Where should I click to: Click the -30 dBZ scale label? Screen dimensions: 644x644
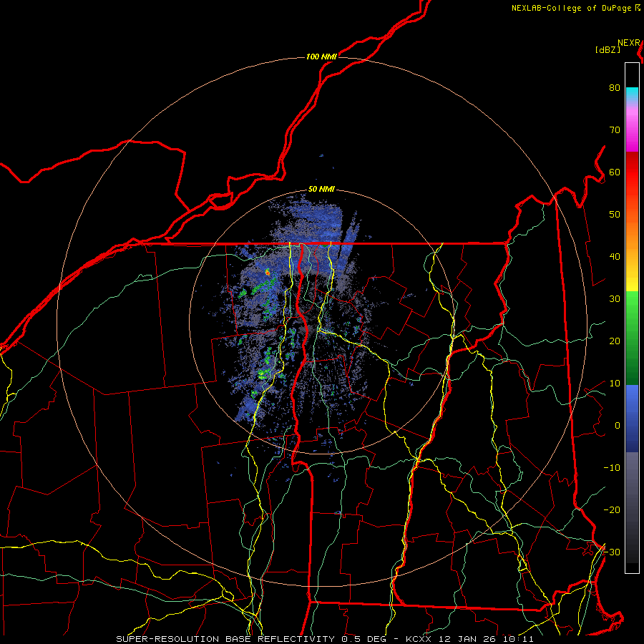point(612,552)
